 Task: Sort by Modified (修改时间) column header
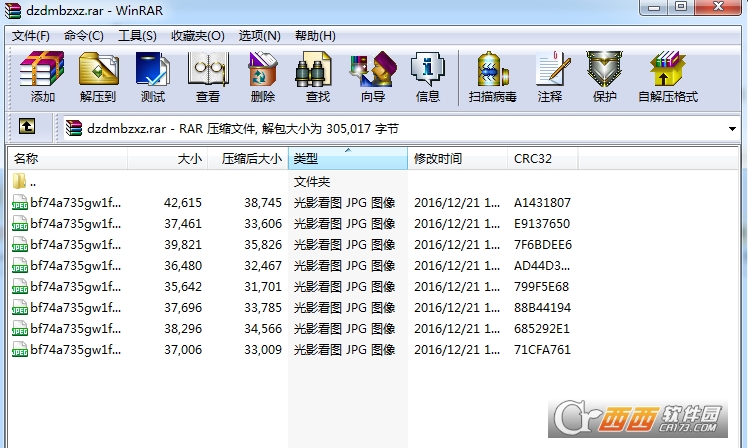[457, 158]
